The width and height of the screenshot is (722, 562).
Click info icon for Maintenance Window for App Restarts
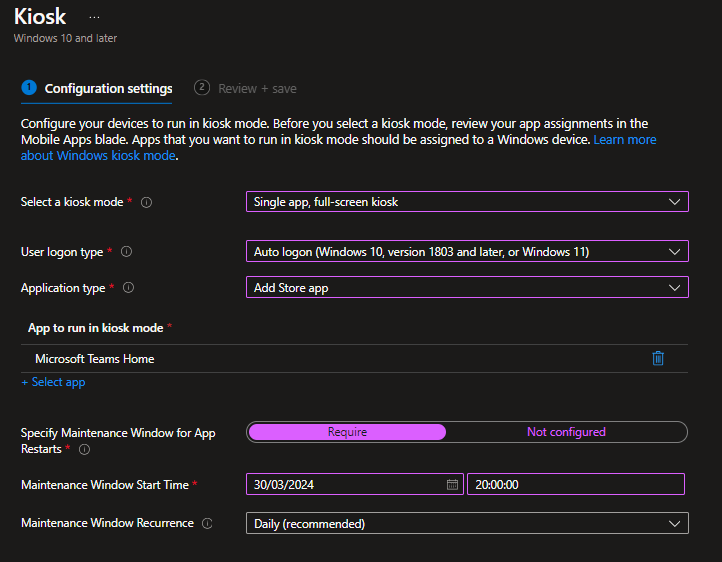[84, 450]
